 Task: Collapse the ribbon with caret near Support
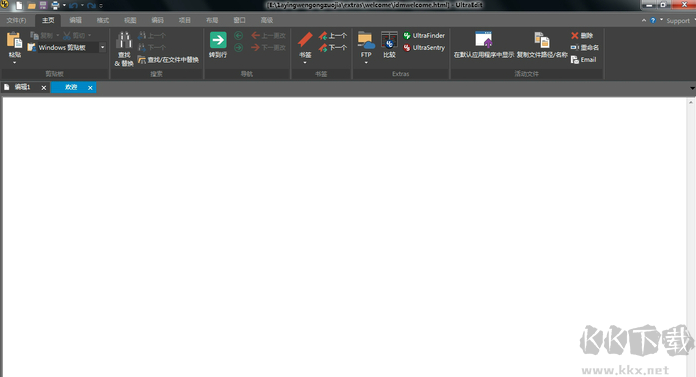tap(644, 20)
